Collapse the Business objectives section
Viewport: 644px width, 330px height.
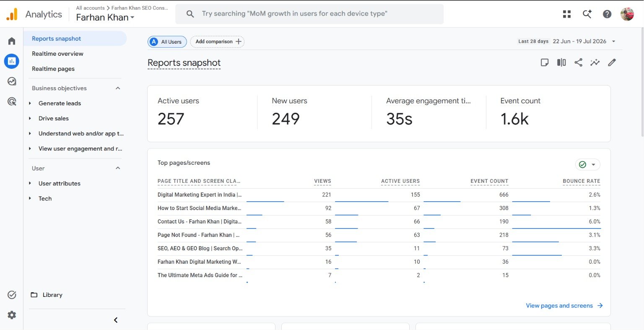(x=118, y=88)
